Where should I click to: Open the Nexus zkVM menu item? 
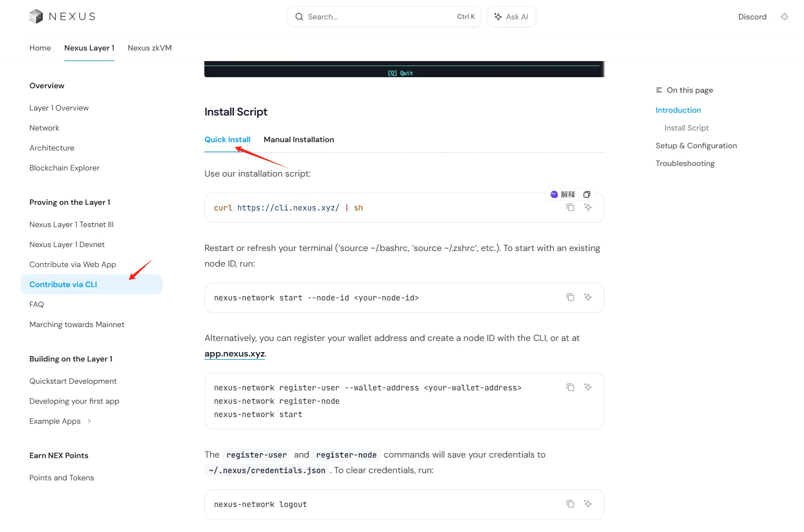click(x=149, y=48)
